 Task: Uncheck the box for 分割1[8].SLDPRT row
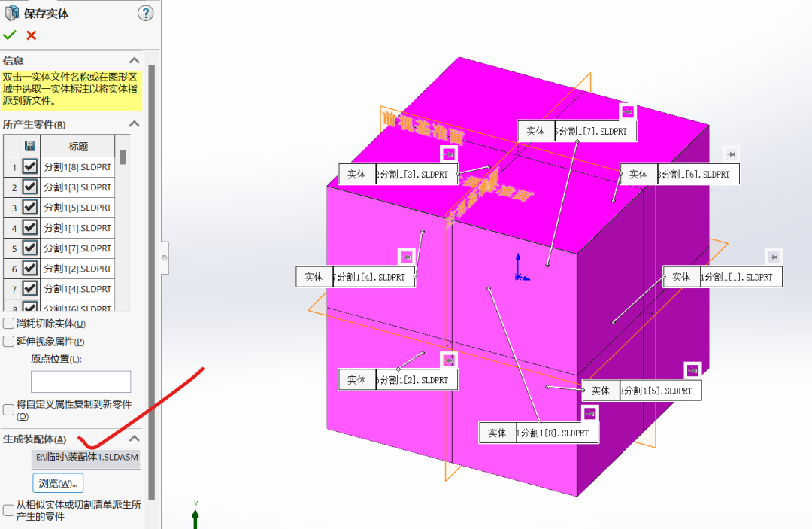pos(30,166)
